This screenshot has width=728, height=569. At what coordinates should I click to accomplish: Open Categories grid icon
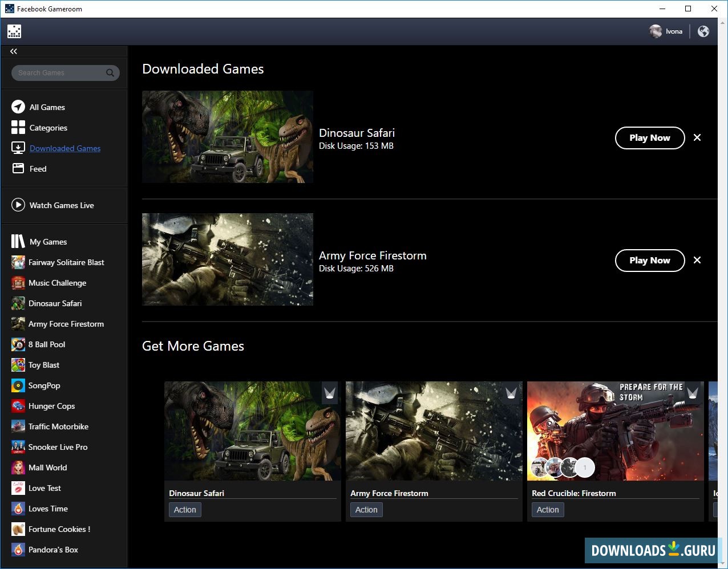tap(18, 128)
